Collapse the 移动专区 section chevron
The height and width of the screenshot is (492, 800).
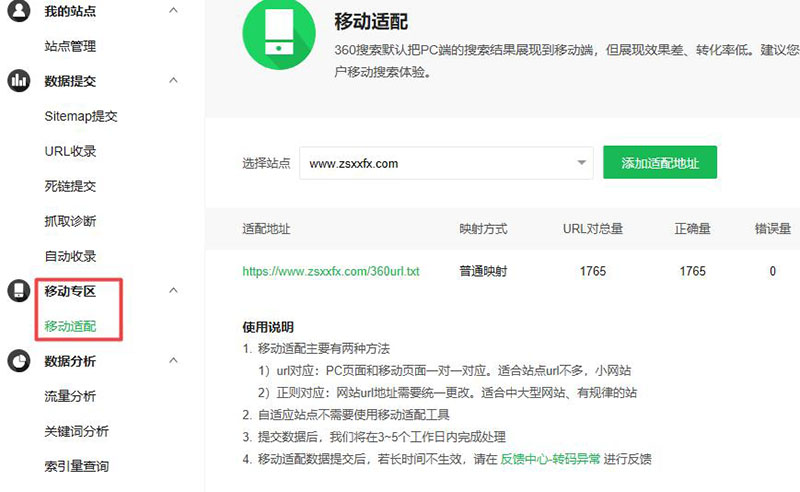click(x=173, y=290)
